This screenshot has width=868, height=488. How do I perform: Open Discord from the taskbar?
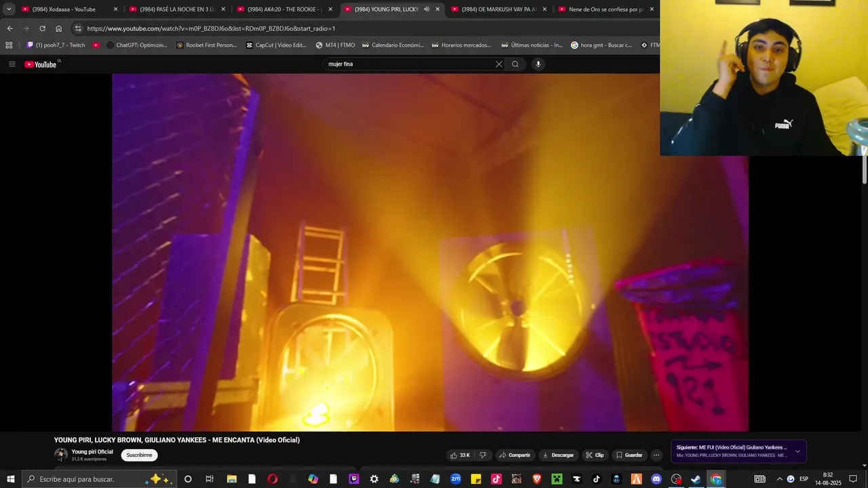tap(656, 479)
